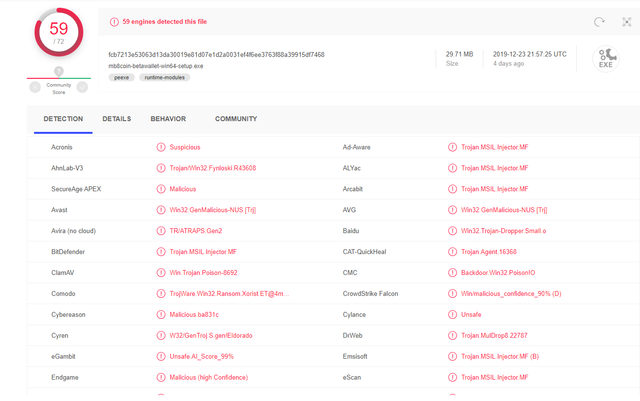The width and height of the screenshot is (640, 401).
Task: Click the file SHA-256 hash text
Action: [216, 55]
